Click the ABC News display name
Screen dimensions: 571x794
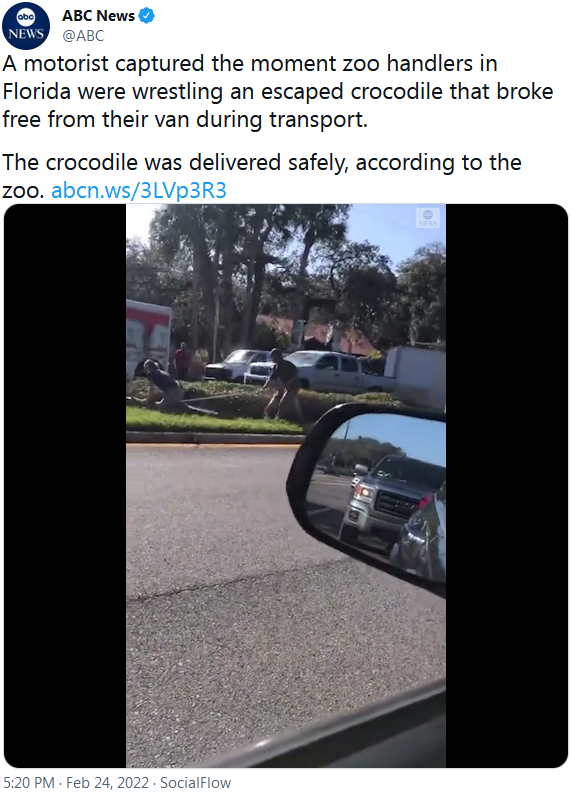pos(98,16)
